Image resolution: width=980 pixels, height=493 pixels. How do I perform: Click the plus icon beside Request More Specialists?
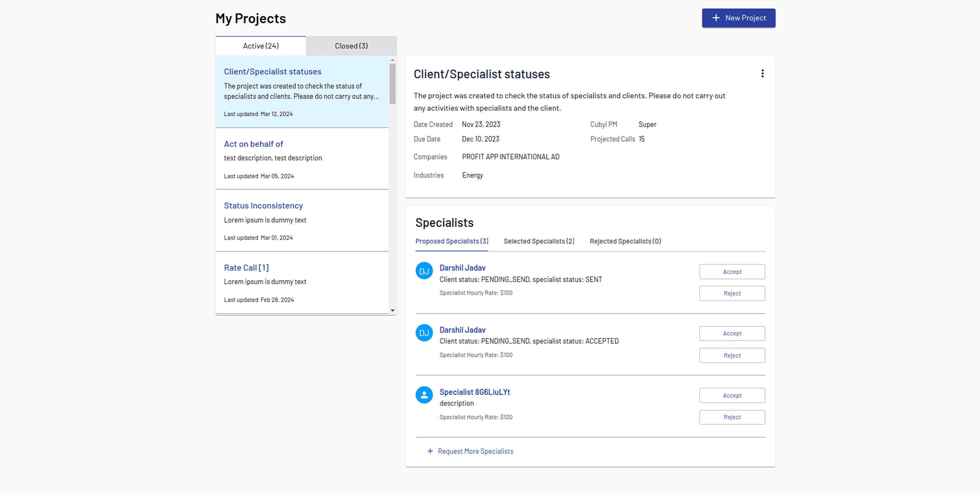[x=430, y=451]
